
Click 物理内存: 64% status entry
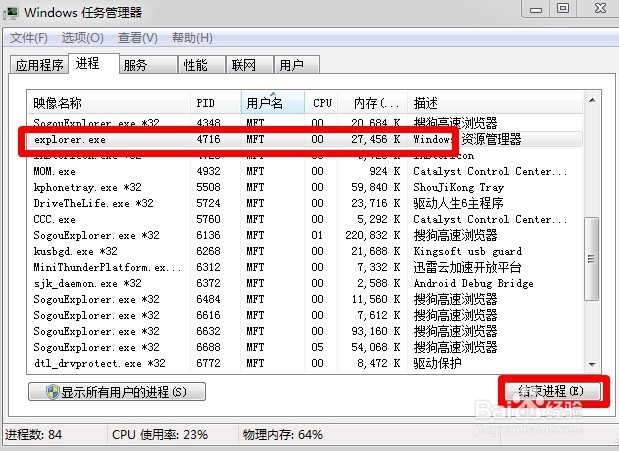(x=283, y=435)
